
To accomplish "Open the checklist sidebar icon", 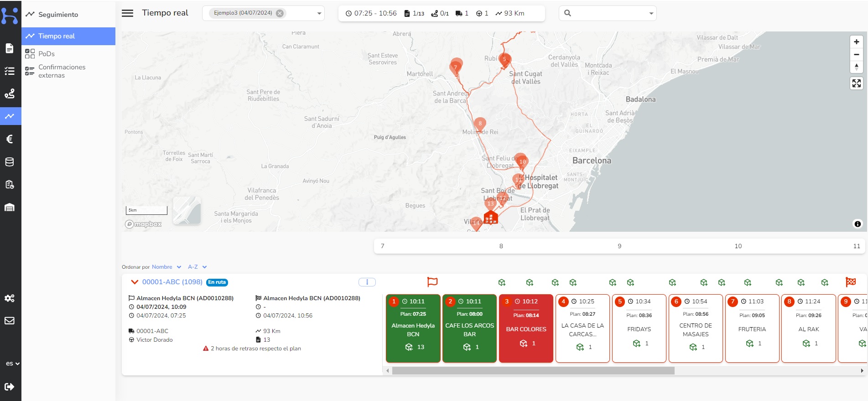I will click(10, 71).
